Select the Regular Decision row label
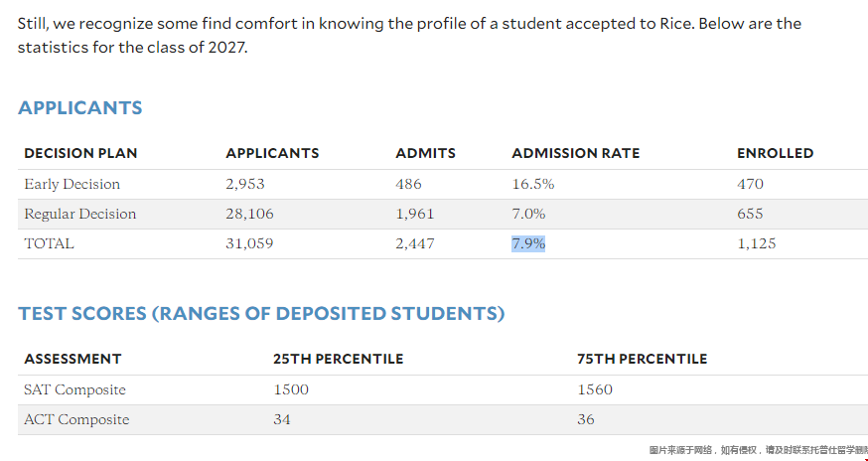This screenshot has width=868, height=461. 80,215
